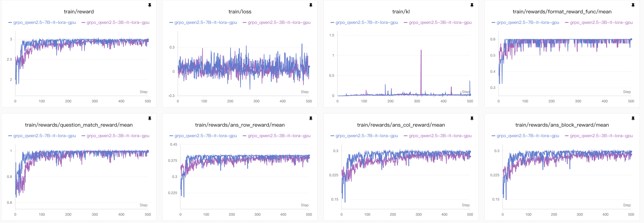
Task: Click blue endpoint dot on train/reward curve
Action: pos(148,40)
